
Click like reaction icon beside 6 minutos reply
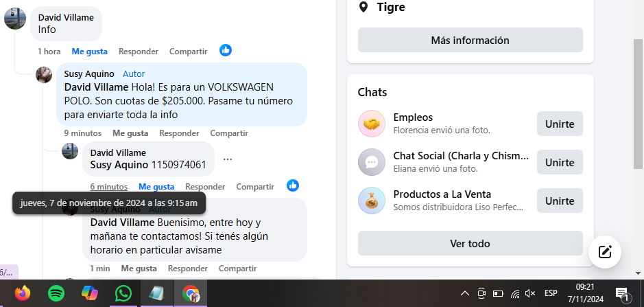click(292, 185)
